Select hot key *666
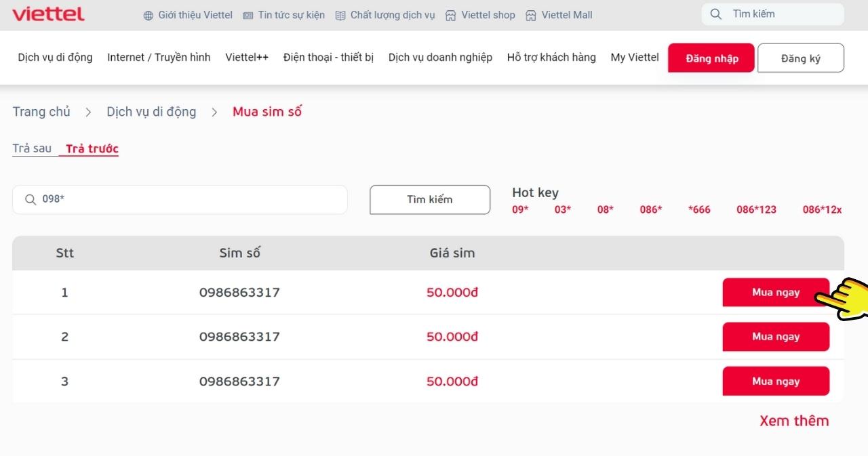Viewport: 868px width, 456px height. click(x=699, y=210)
